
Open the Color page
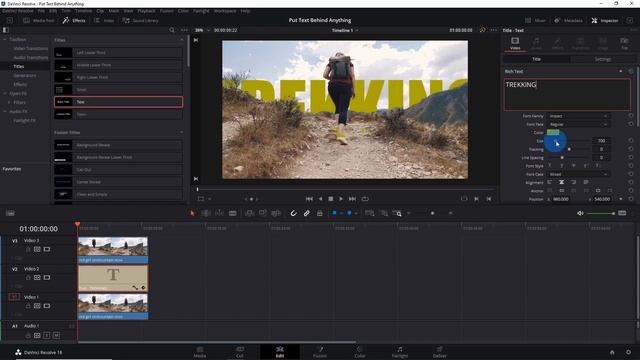coord(360,352)
